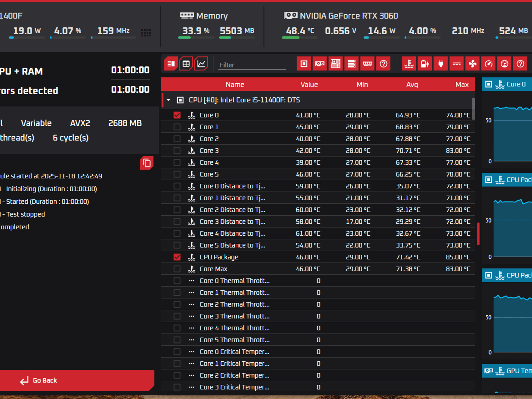This screenshot has height=399, width=532.
Task: Toggle the memory module filter icon
Action: tap(368, 64)
